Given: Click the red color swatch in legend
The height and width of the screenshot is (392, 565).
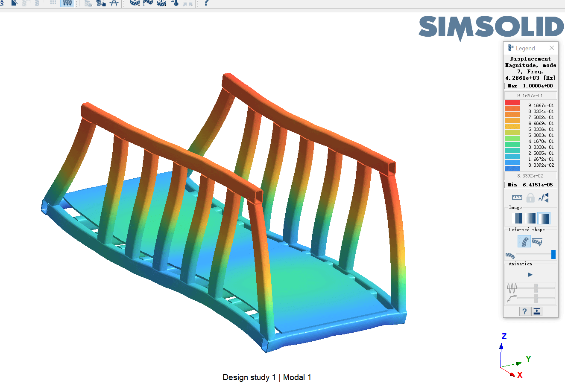Looking at the screenshot, I should coord(512,103).
